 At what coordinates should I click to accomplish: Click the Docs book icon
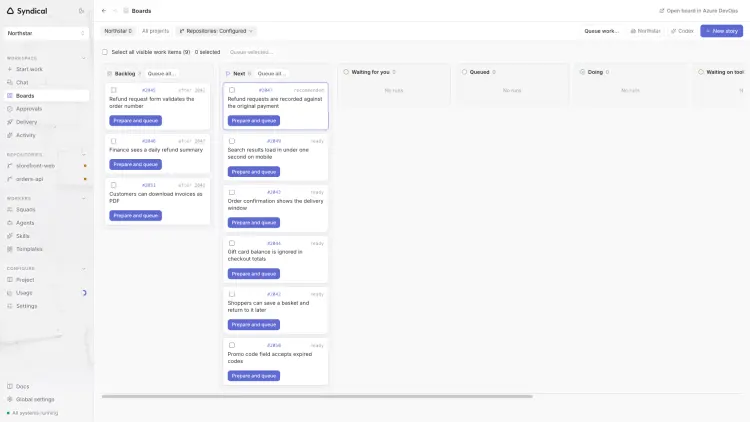(x=10, y=386)
